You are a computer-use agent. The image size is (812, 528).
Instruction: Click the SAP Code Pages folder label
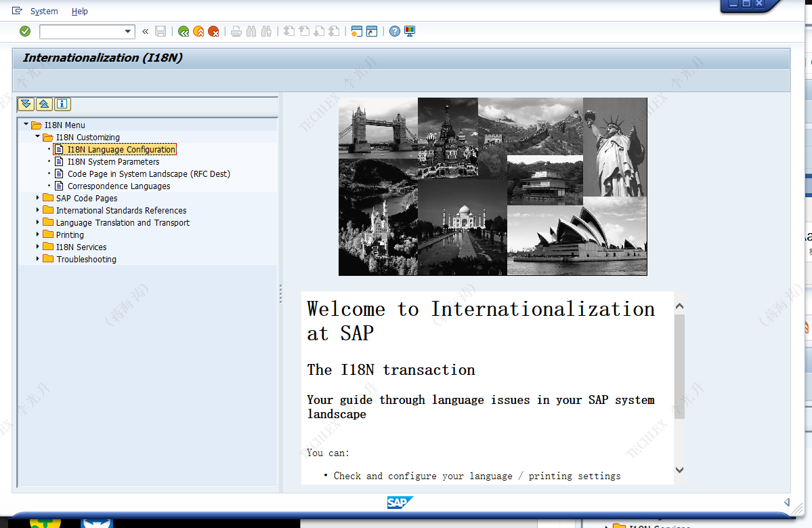87,198
